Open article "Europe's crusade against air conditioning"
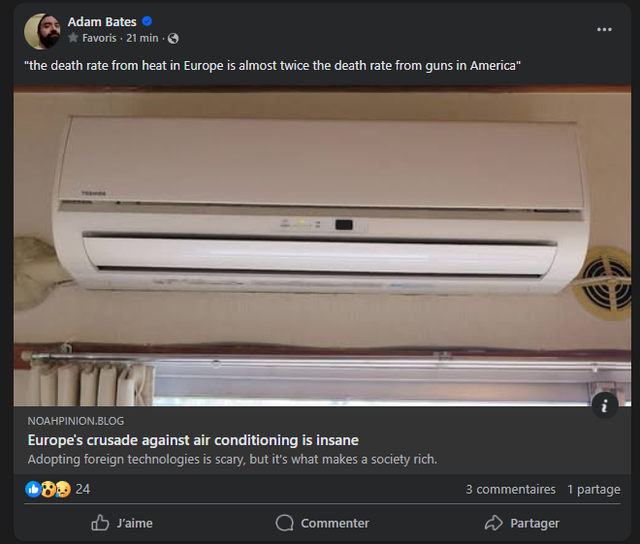 point(193,440)
